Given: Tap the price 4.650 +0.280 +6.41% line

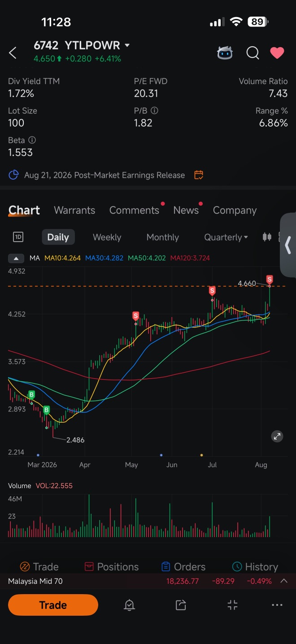Looking at the screenshot, I should 77,59.
